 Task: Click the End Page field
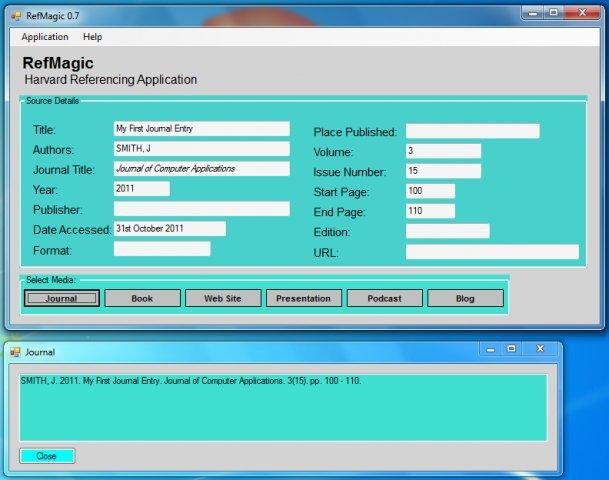point(430,211)
